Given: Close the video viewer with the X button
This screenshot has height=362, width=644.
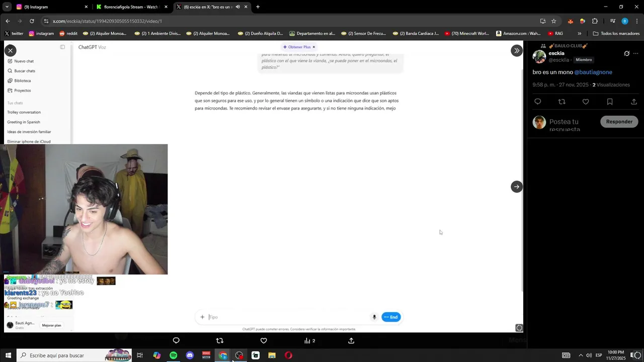Looking at the screenshot, I should [x=10, y=50].
